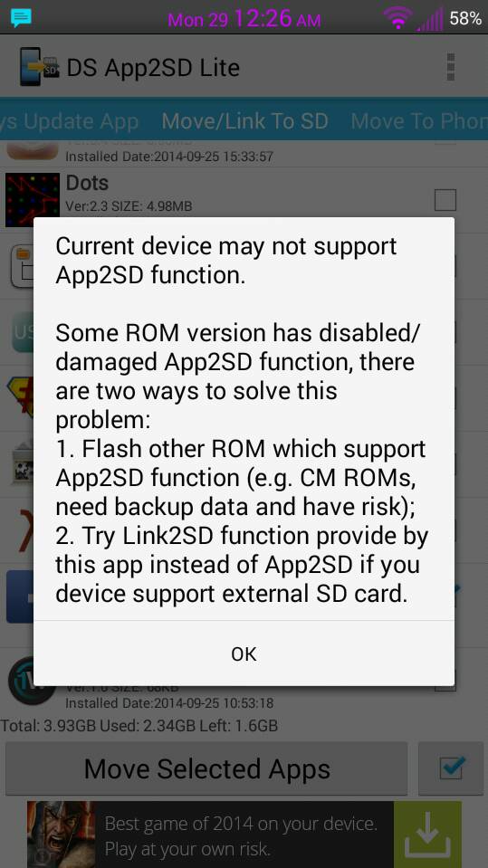Tap the Wi-Fi status icon
This screenshot has height=868, width=488.
(397, 18)
